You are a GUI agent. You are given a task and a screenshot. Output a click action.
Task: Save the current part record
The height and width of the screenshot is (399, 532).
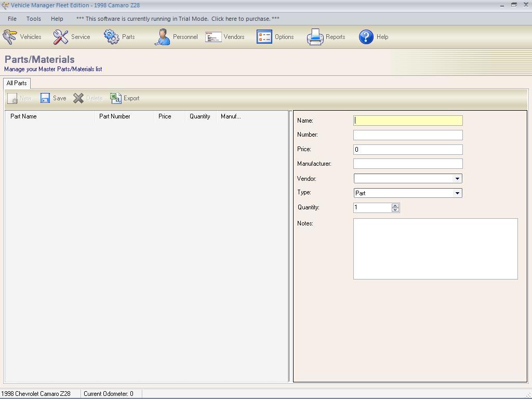tap(53, 98)
